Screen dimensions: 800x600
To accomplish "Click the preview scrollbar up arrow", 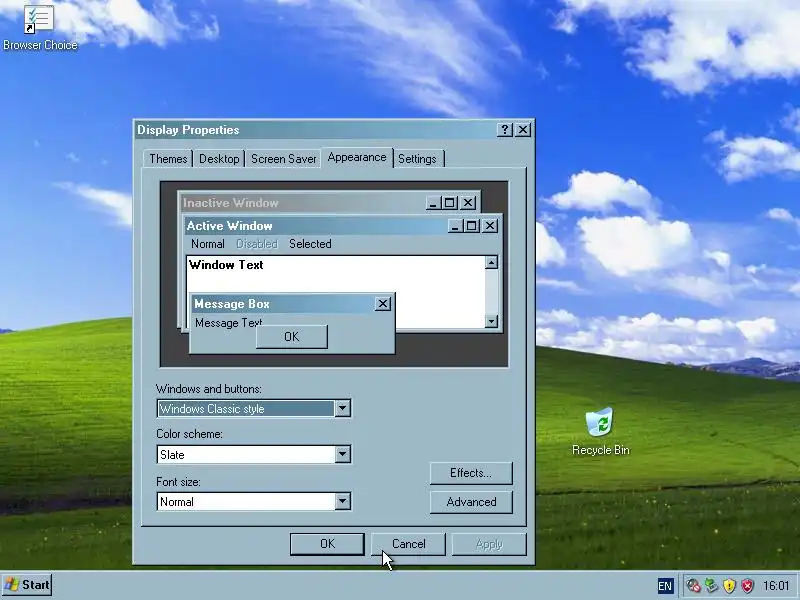I will coord(491,262).
